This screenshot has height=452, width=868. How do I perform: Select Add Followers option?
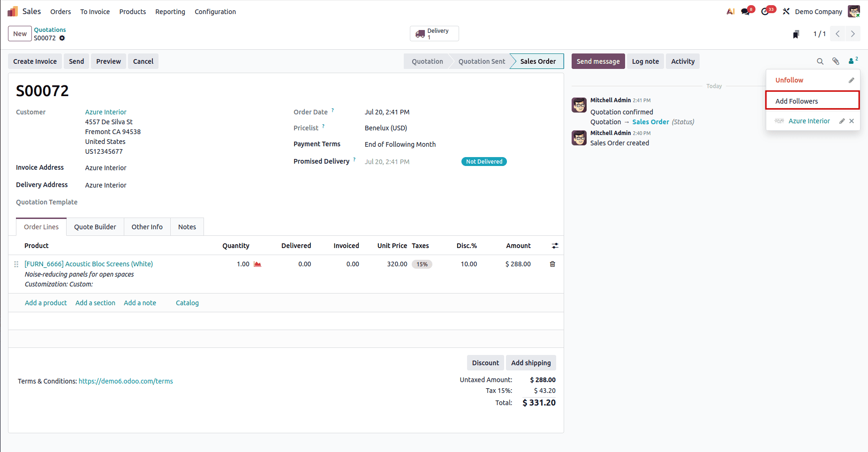click(x=812, y=101)
